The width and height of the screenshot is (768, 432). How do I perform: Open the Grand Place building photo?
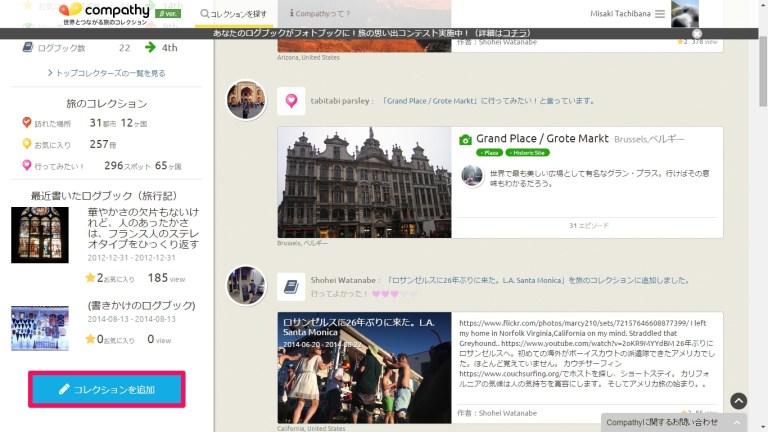coord(364,182)
